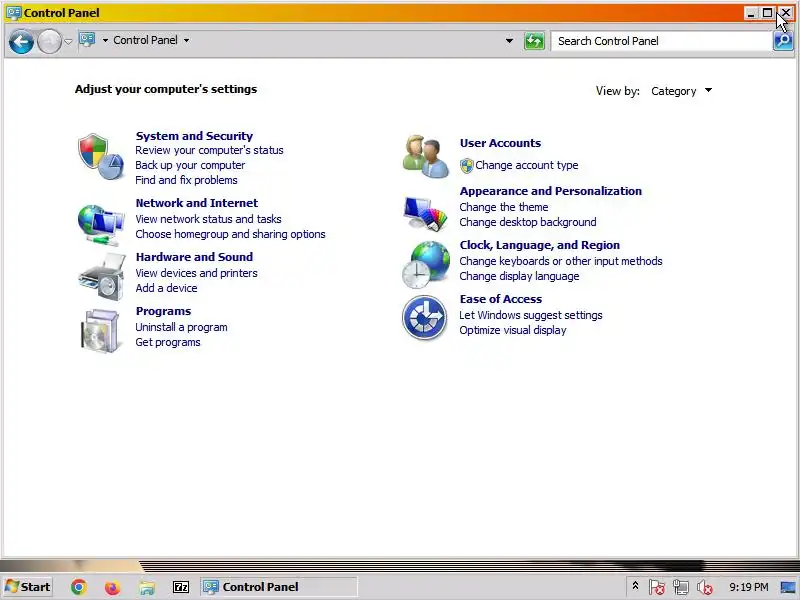Click Change keyboards or other input methods
This screenshot has width=800, height=600.
pos(561,262)
